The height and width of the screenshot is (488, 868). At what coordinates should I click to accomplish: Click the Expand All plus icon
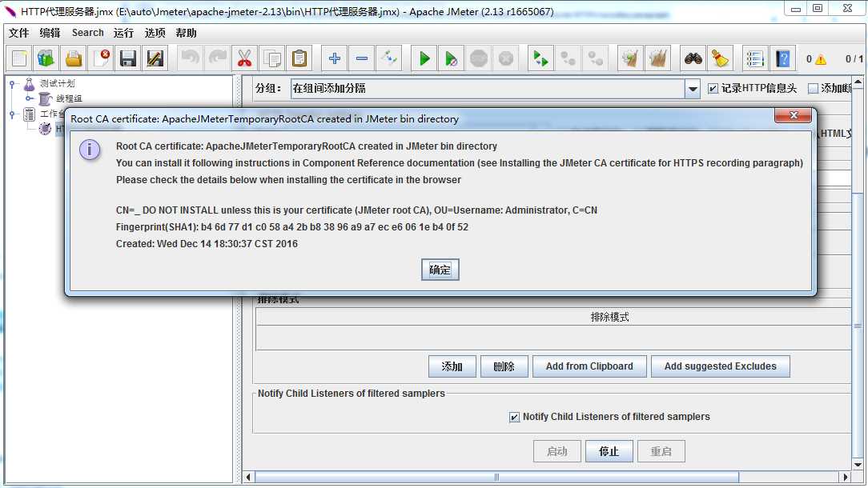coord(335,58)
